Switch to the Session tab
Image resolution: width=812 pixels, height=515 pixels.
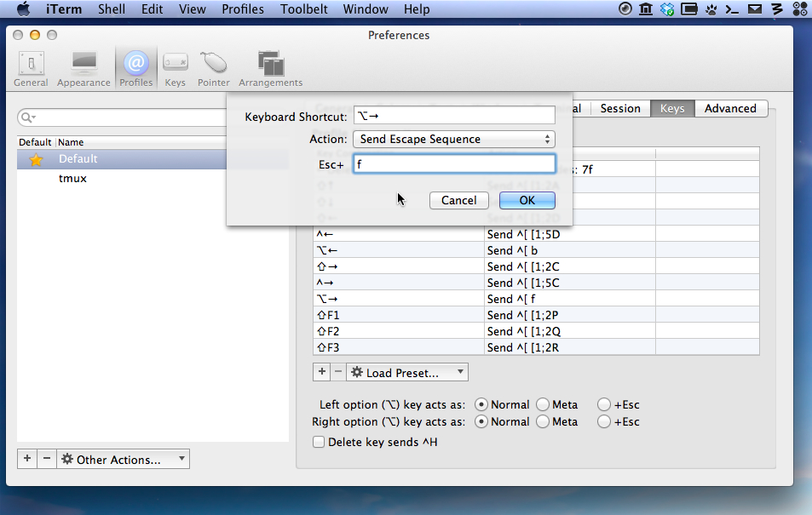[620, 108]
